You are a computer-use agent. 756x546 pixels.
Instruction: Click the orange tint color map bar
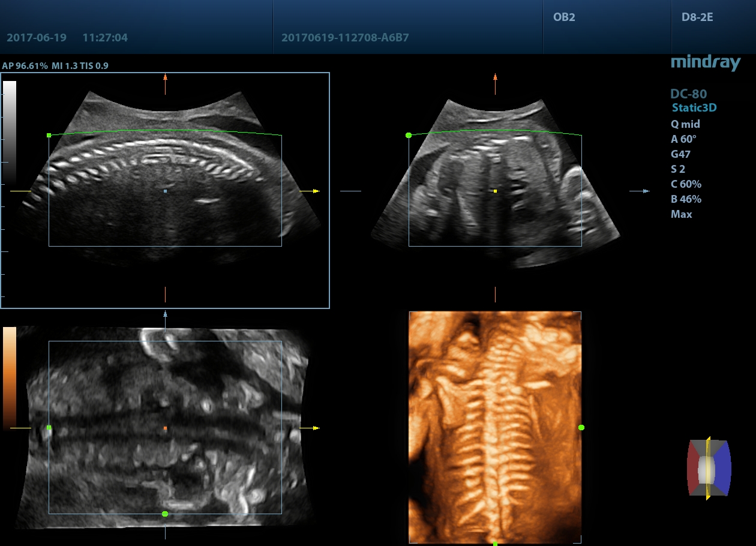coord(10,377)
